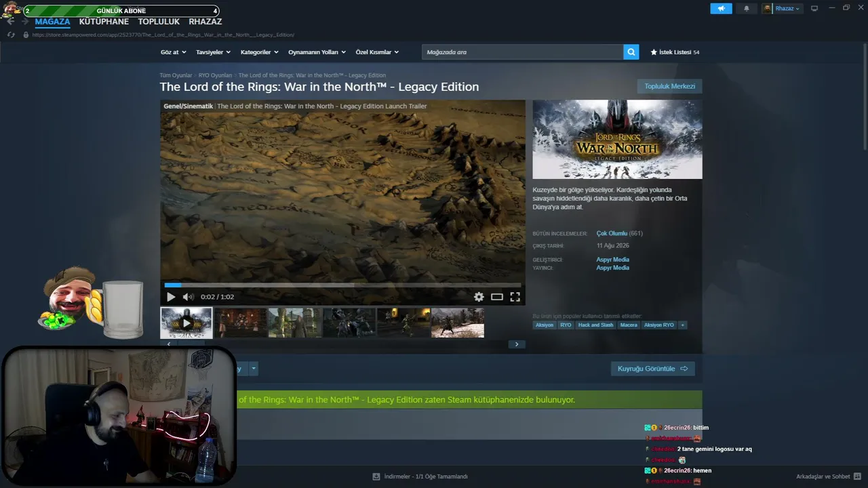Switch to Big Picture mode

coord(814,8)
